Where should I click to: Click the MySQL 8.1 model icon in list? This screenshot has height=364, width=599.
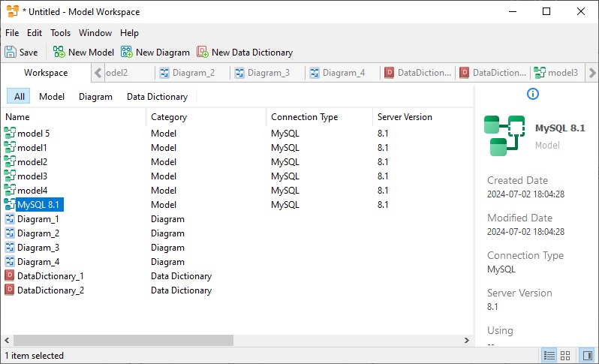(10, 204)
